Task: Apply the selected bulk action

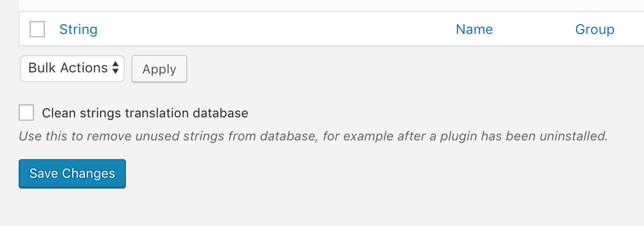Action: [x=159, y=69]
